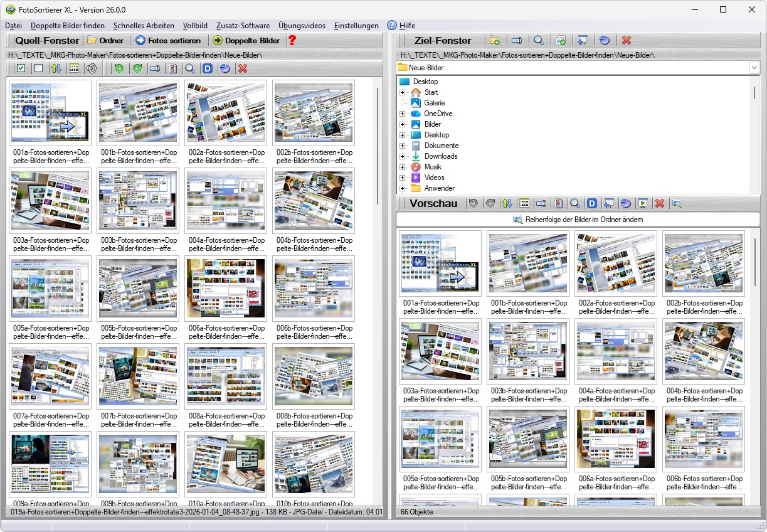The width and height of the screenshot is (767, 532).
Task: Start the slideshow icon in Vorschau toolbar
Action: click(642, 203)
